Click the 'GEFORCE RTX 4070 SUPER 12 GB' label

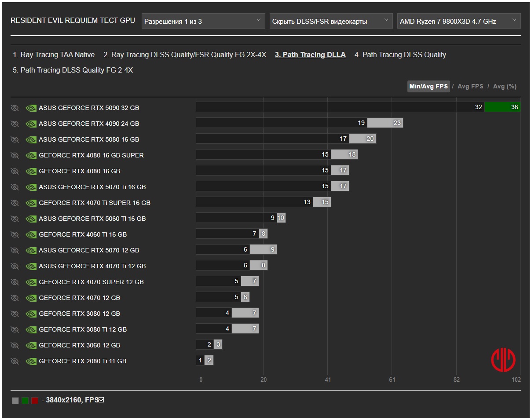point(91,282)
